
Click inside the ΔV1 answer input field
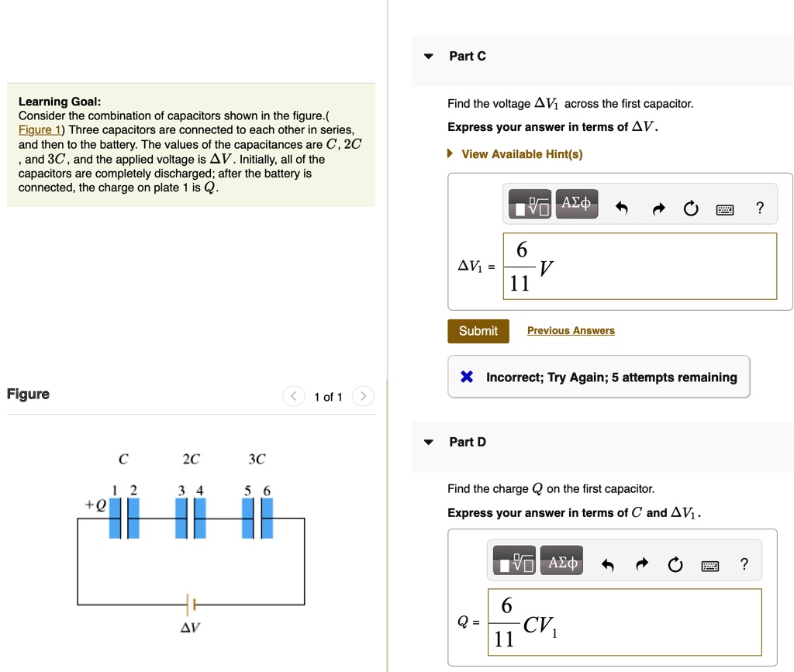point(640,266)
